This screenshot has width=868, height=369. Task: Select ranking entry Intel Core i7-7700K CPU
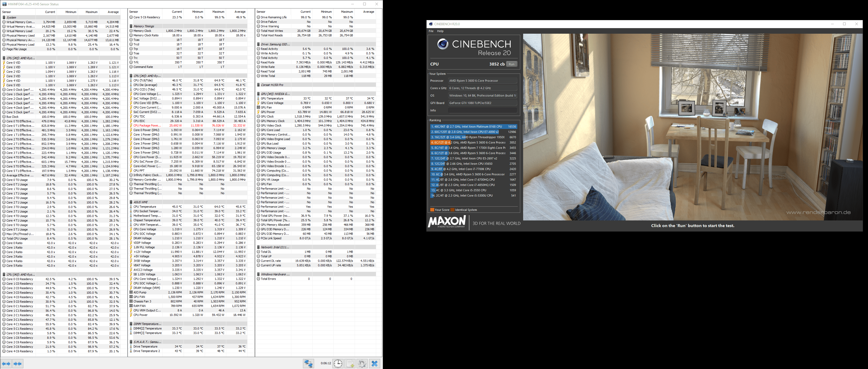tap(474, 169)
